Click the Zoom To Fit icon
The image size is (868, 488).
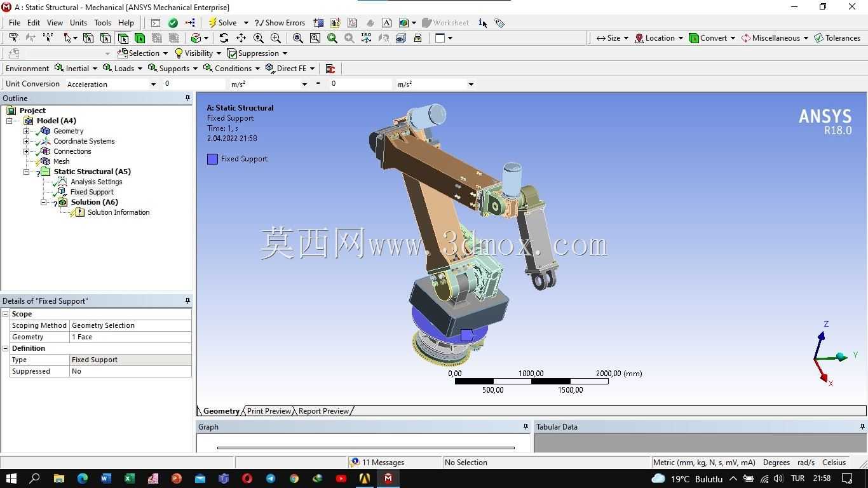coord(297,38)
